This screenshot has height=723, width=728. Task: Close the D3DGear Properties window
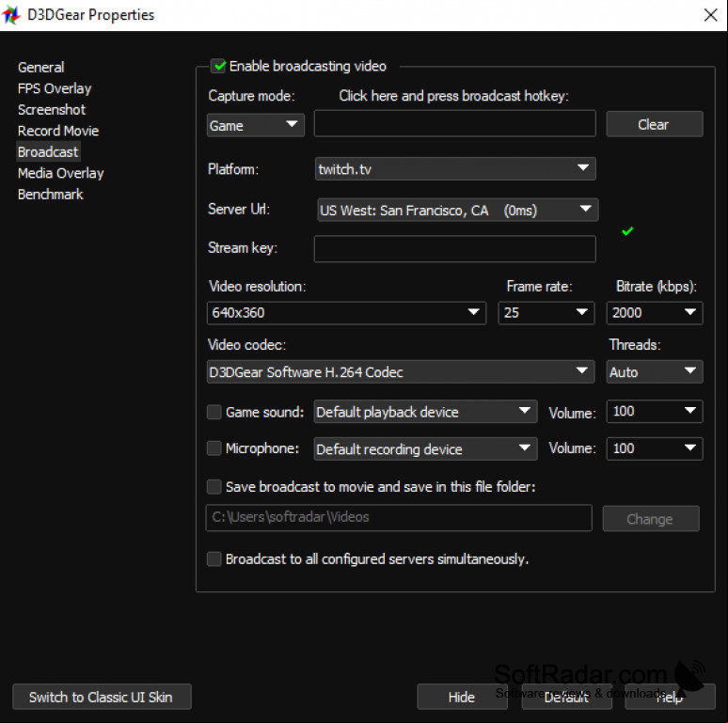pyautogui.click(x=710, y=15)
